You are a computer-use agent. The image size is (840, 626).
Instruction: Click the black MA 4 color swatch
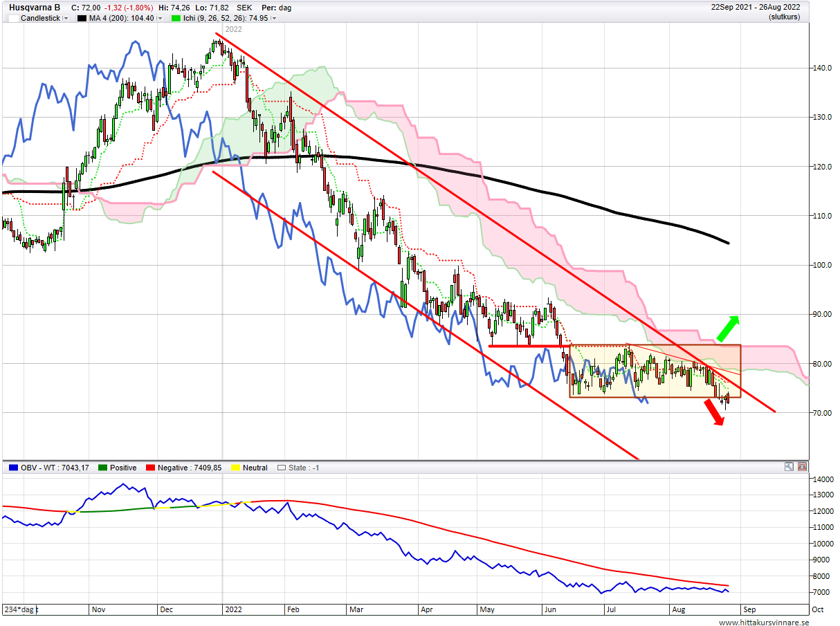[x=82, y=18]
